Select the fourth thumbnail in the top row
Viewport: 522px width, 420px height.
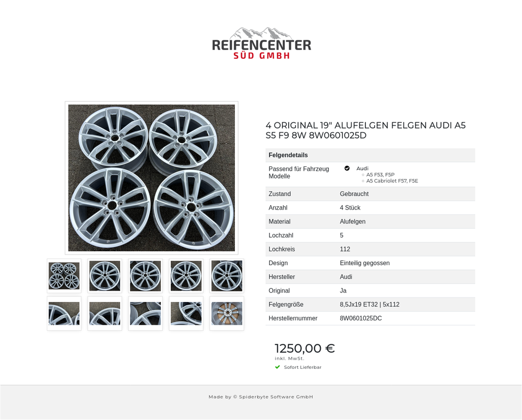186,276
